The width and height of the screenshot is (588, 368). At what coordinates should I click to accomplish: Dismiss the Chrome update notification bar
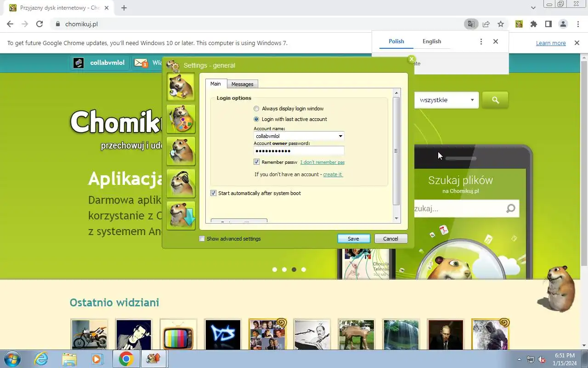point(577,43)
